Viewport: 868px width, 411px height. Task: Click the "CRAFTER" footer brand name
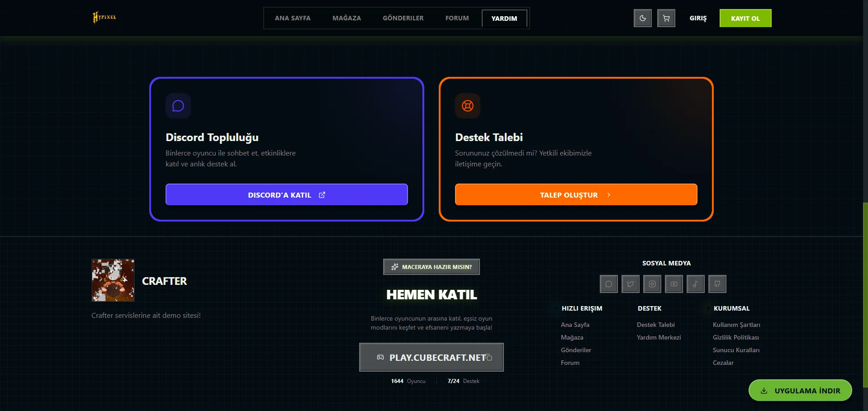[x=164, y=281]
